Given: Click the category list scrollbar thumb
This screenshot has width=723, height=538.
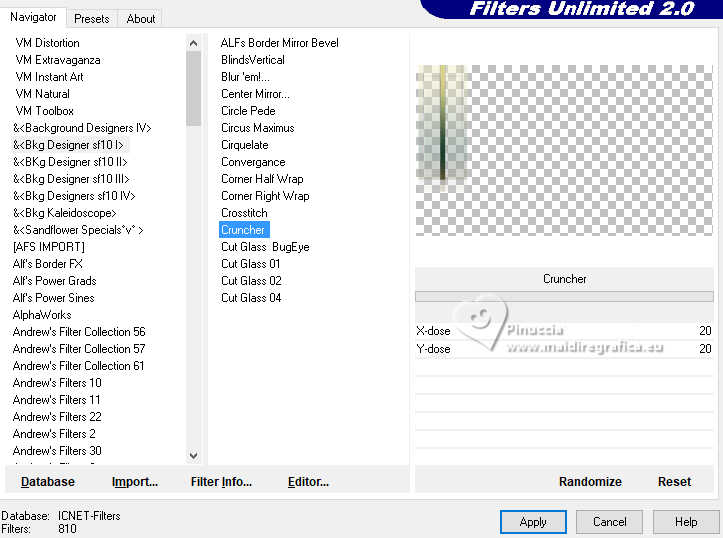Looking at the screenshot, I should (x=194, y=89).
